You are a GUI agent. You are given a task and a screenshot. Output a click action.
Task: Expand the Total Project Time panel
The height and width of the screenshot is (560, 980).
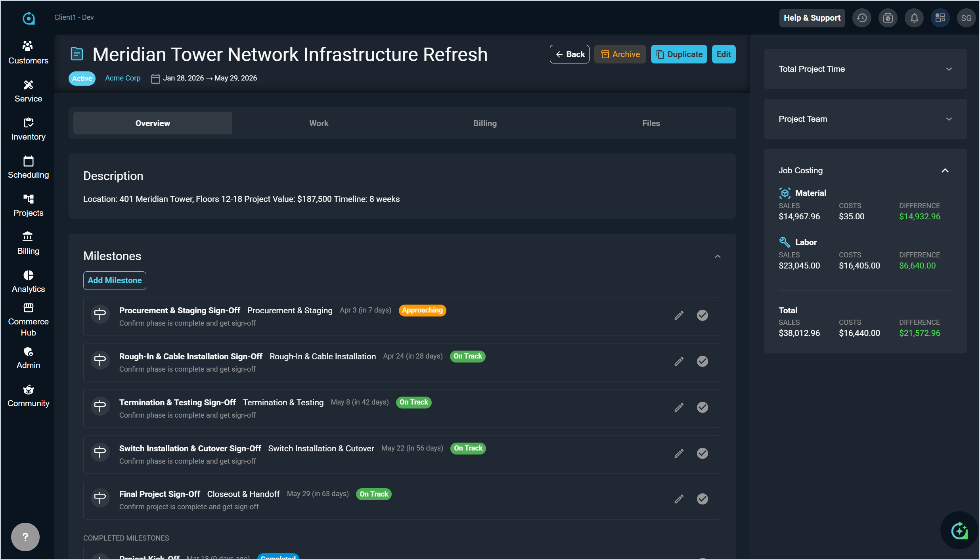click(949, 69)
